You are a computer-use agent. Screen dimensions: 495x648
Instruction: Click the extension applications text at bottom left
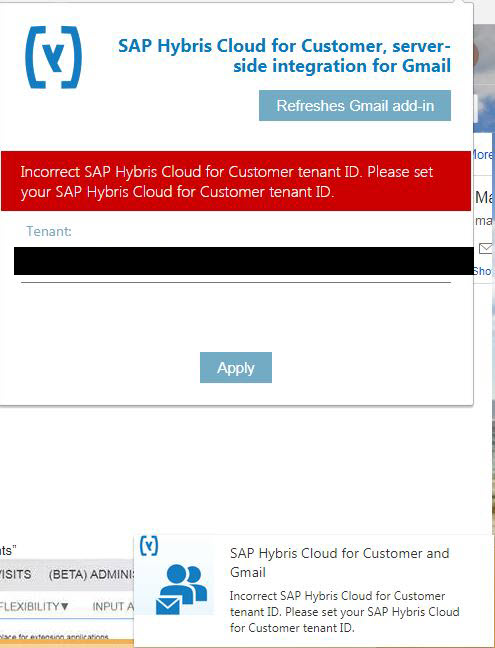[x=54, y=637]
